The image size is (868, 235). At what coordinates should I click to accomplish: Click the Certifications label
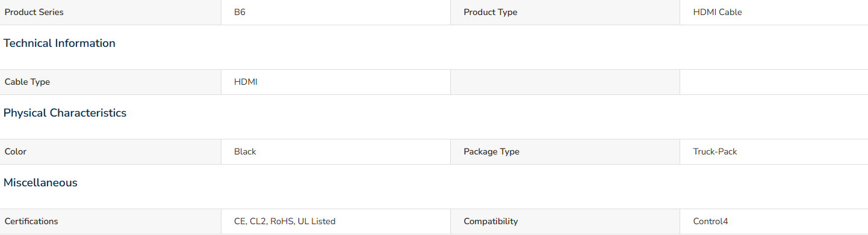(x=31, y=221)
